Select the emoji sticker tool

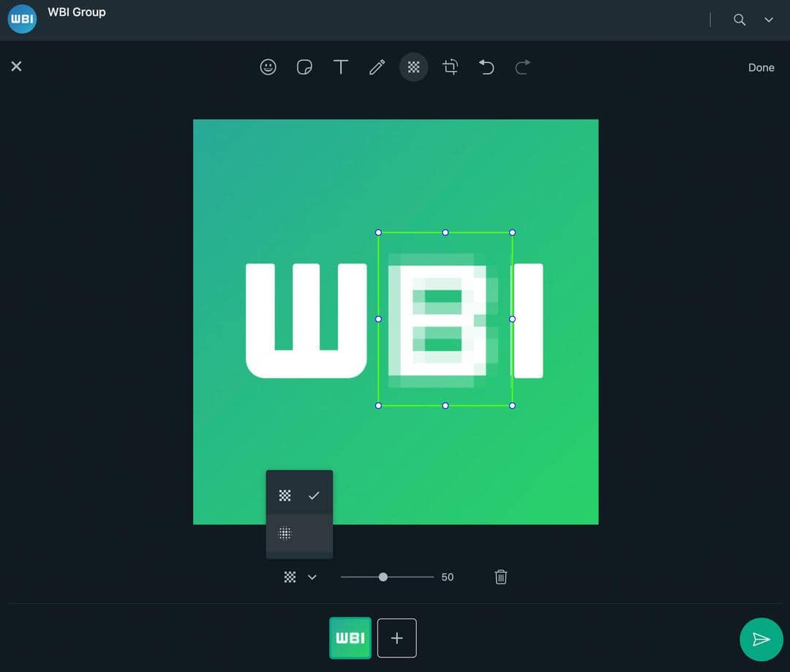[268, 67]
